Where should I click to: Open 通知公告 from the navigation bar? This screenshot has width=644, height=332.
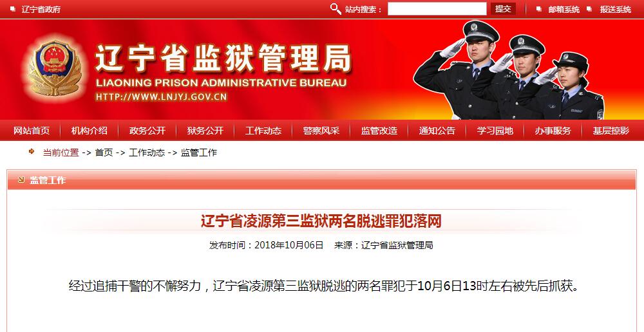click(x=437, y=131)
